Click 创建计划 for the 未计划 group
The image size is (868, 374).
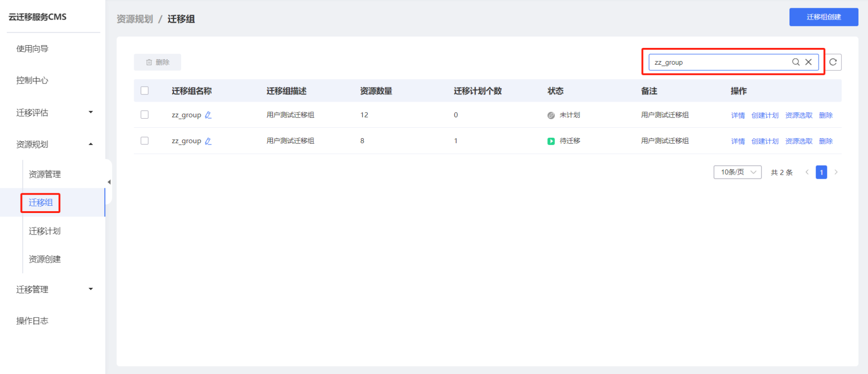pyautogui.click(x=765, y=115)
